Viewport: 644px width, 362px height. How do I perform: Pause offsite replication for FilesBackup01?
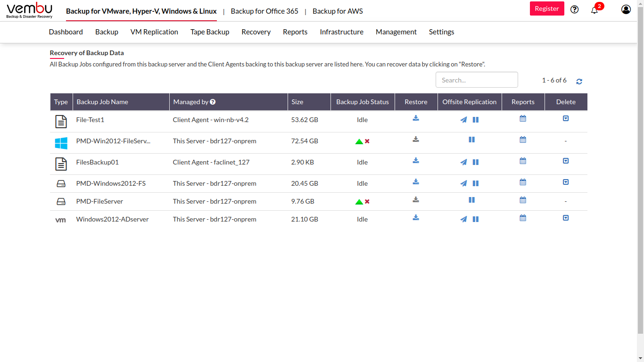point(476,162)
